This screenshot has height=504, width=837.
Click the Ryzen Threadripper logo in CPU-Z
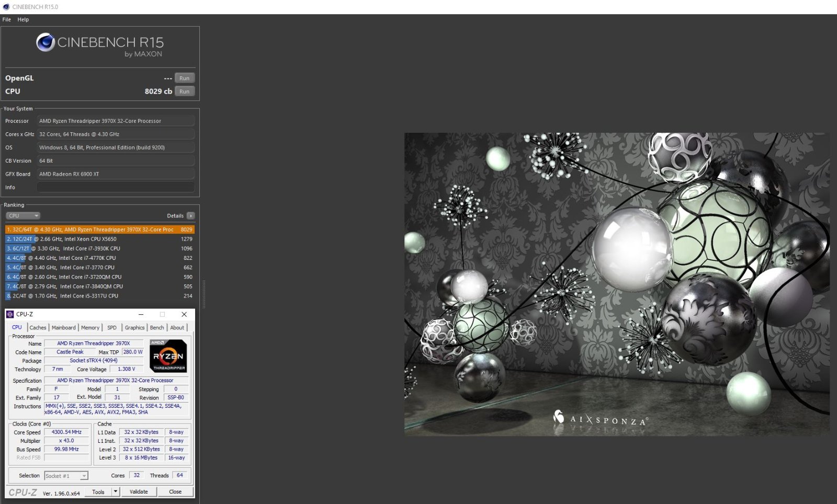click(x=168, y=356)
